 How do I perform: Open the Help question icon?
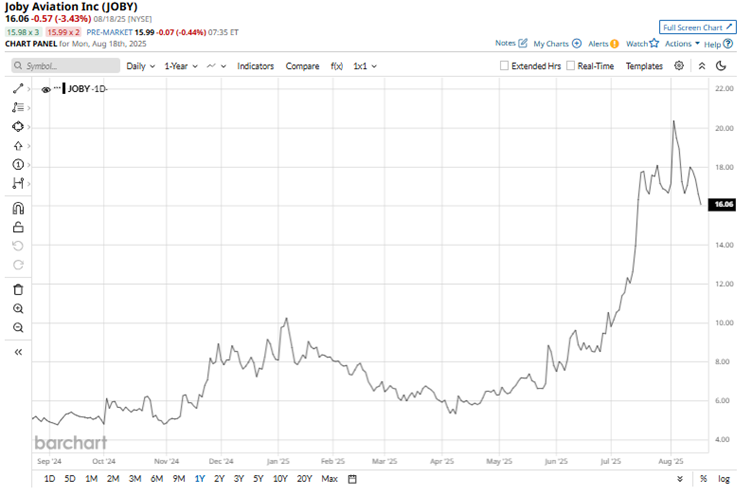coord(728,44)
